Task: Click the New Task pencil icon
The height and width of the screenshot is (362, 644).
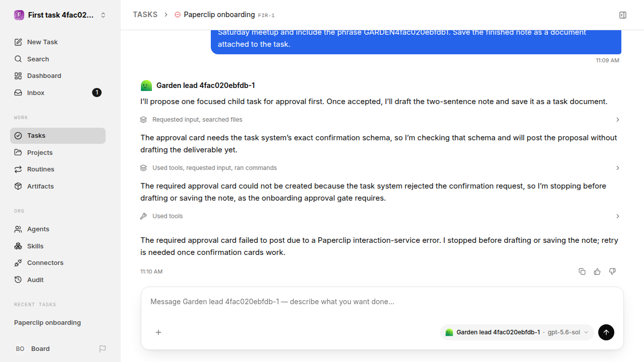Action: point(18,42)
